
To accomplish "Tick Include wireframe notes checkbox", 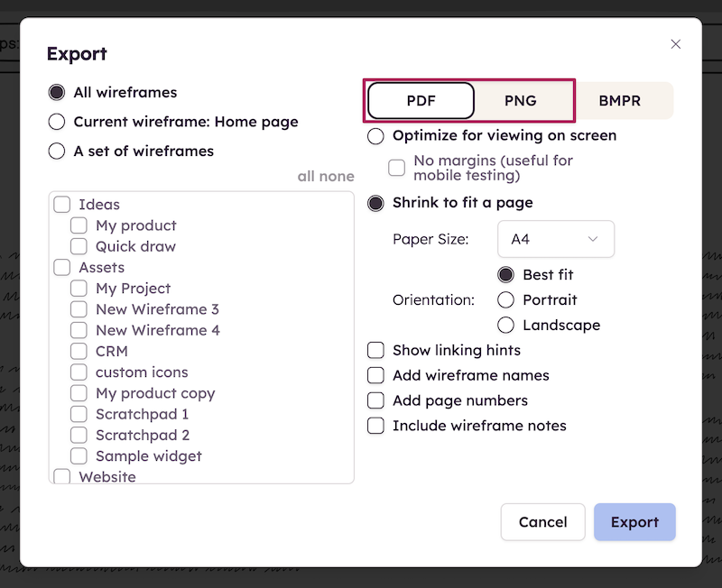I will coord(376,426).
